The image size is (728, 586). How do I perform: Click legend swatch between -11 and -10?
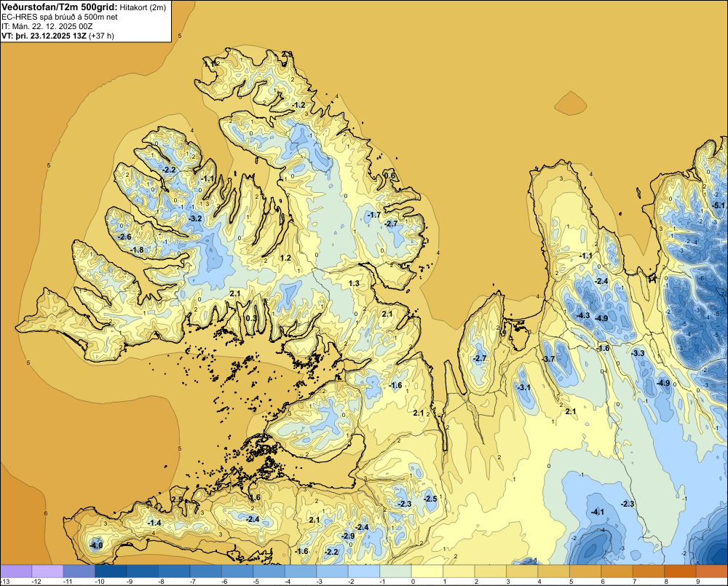[x=79, y=571]
